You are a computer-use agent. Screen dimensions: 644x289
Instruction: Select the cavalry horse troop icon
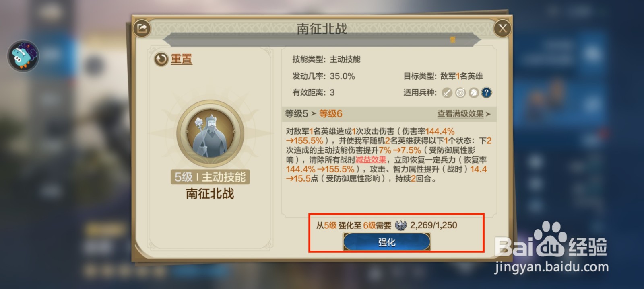coord(473,93)
